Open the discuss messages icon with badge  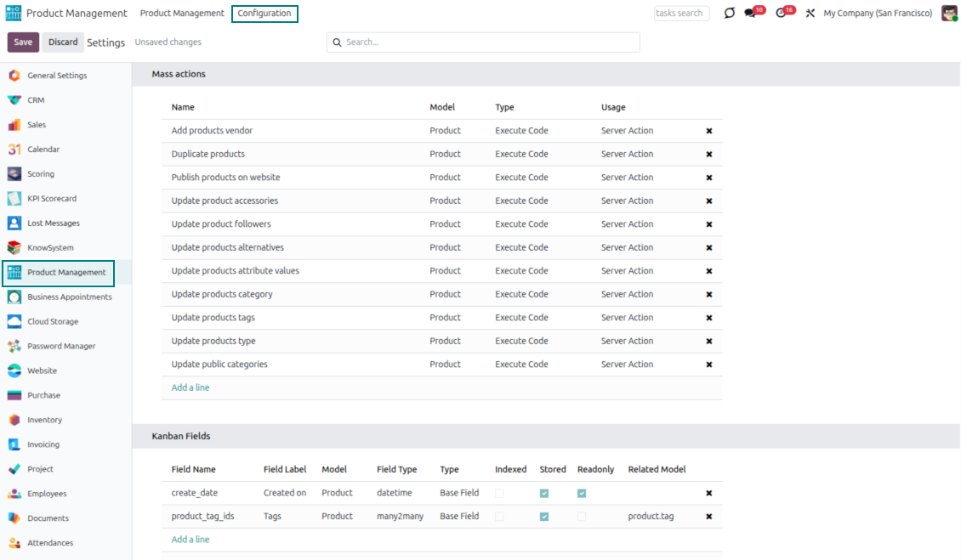(751, 14)
